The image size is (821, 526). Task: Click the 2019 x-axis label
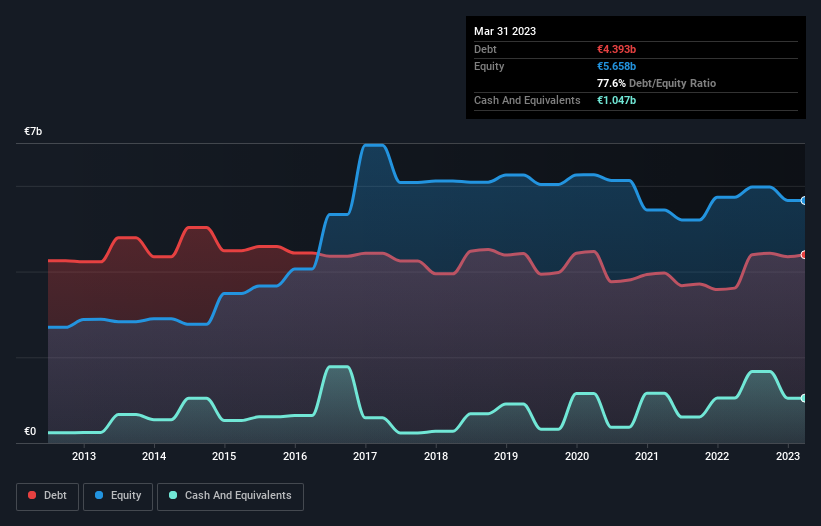tap(506, 456)
